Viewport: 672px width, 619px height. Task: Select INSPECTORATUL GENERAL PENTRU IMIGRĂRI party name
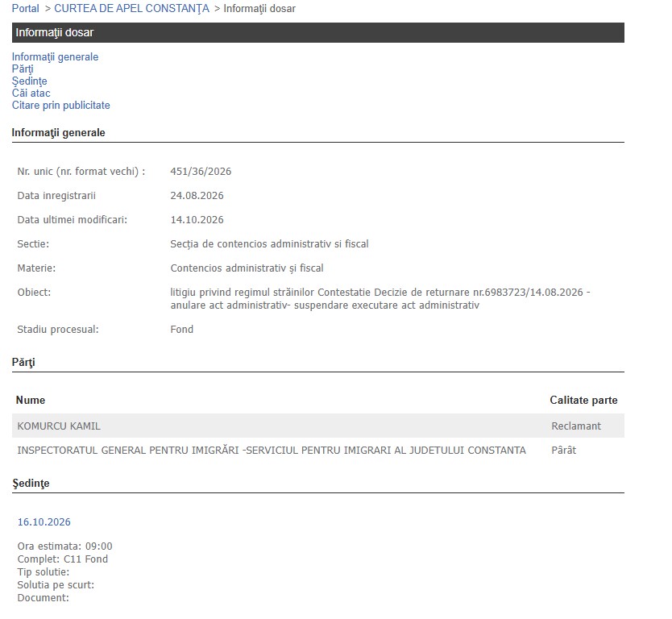272,450
